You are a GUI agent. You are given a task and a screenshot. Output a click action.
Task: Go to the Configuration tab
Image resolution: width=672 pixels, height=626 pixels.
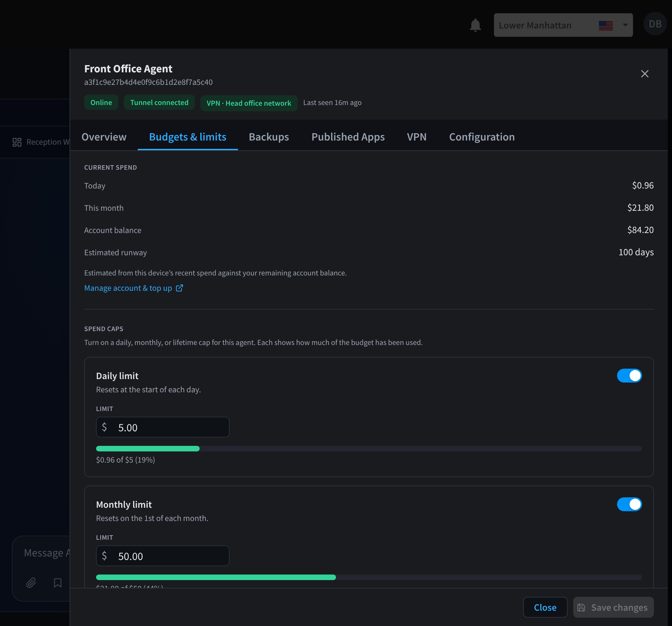482,137
